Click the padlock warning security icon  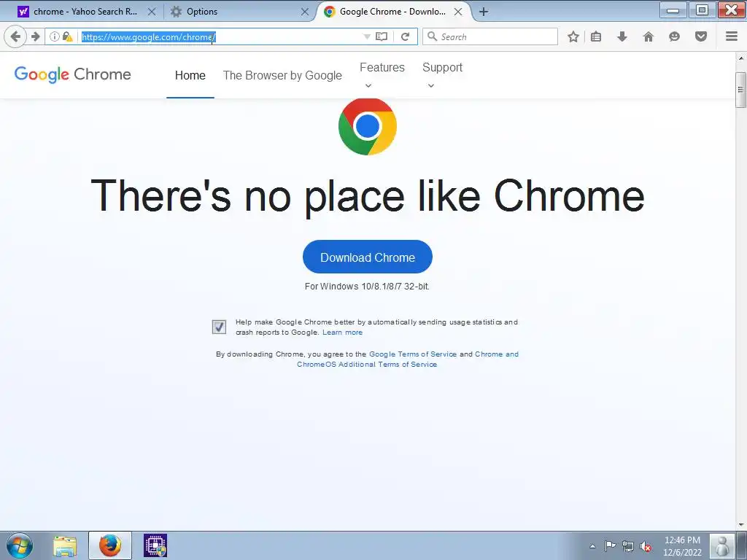(x=68, y=36)
